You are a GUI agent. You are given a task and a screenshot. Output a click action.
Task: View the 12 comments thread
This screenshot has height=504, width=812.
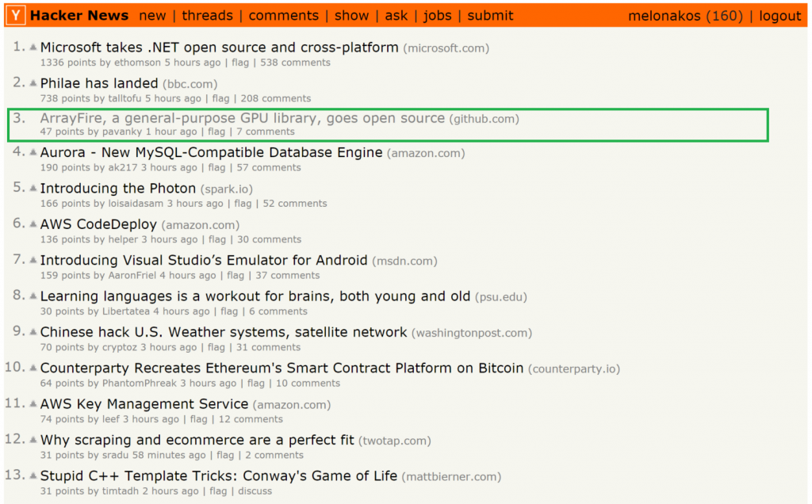[x=251, y=419]
